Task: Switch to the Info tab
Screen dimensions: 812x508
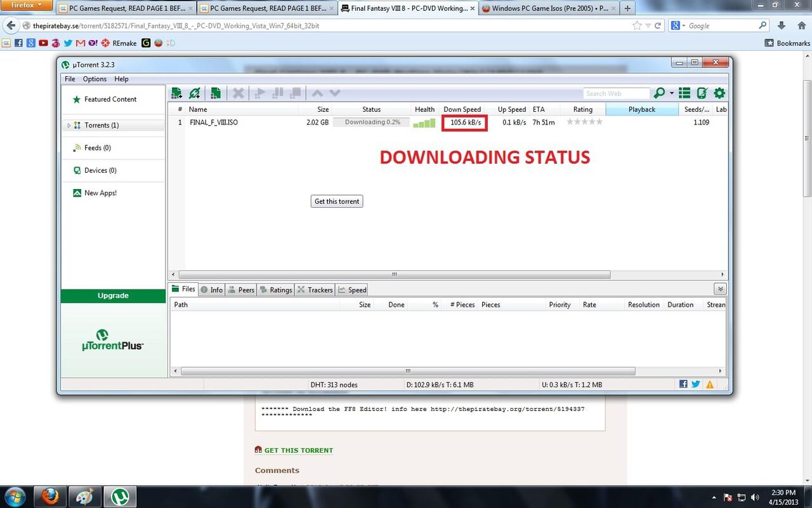Action: tap(212, 290)
